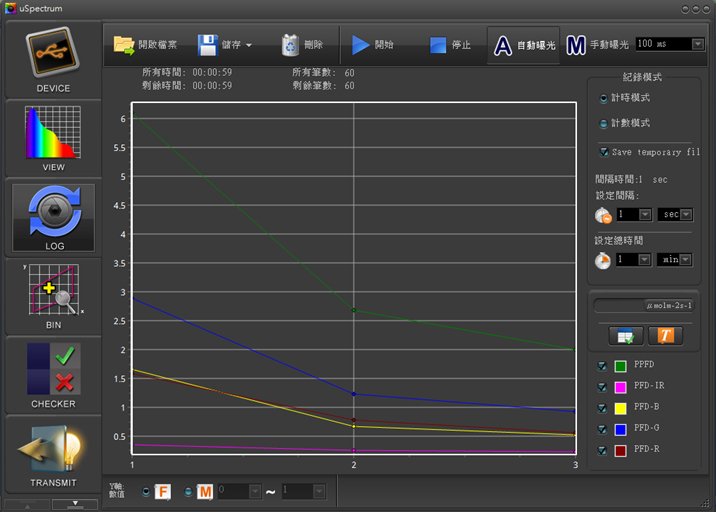Viewport: 716px width, 512px height.
Task: Enable manual exposure with the M icon
Action: point(575,45)
